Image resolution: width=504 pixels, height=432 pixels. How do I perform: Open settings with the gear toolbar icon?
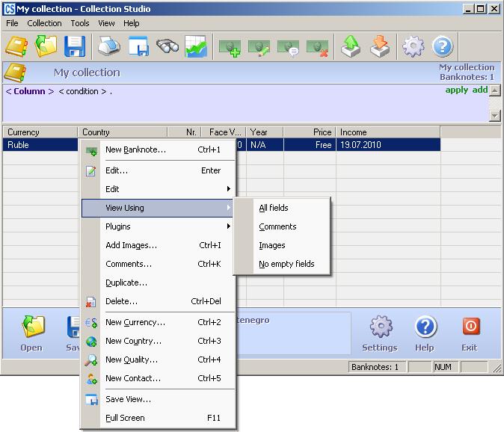[x=414, y=46]
